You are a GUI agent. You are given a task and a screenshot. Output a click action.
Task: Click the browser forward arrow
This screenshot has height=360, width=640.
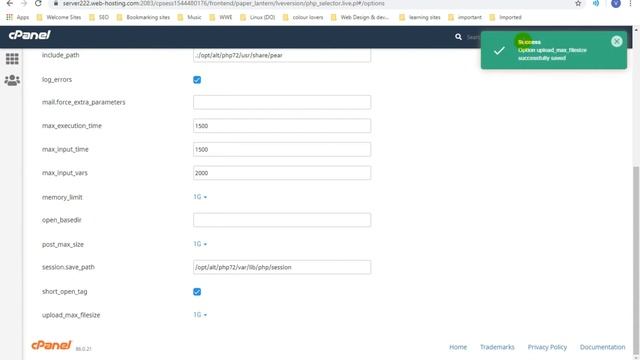click(x=24, y=3)
